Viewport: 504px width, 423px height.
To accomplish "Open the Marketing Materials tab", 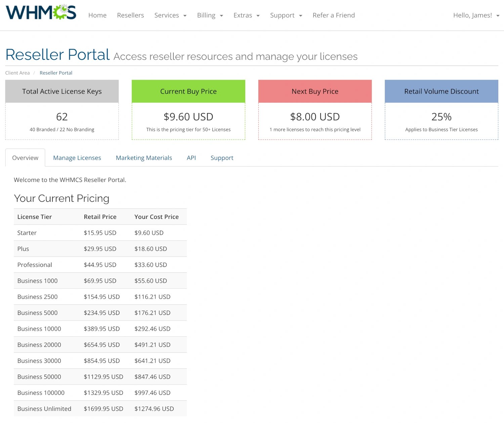I will click(x=144, y=157).
